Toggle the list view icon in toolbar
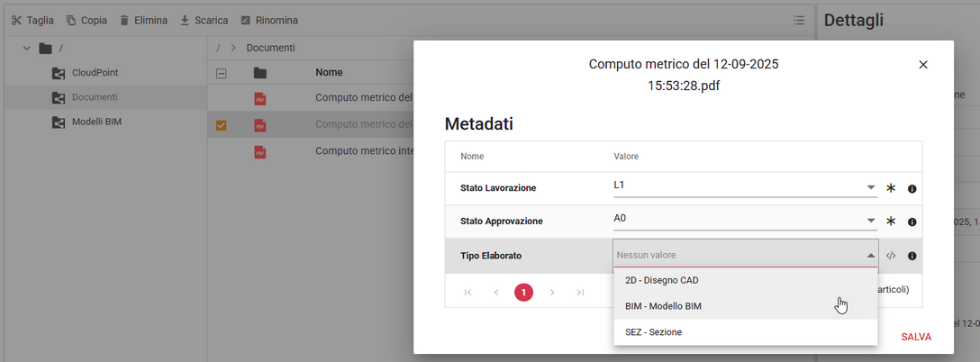Viewport: 980px width, 362px height. pos(799,21)
